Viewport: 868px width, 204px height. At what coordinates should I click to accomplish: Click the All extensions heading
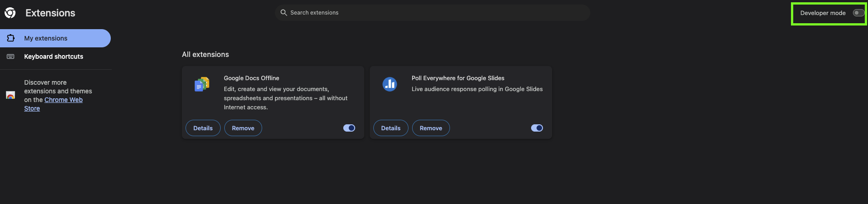click(x=205, y=54)
